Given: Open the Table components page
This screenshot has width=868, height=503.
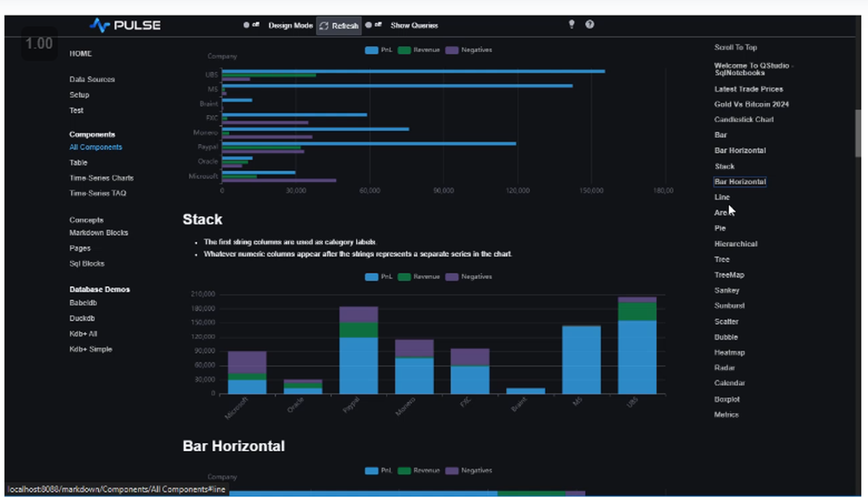Looking at the screenshot, I should pos(78,163).
